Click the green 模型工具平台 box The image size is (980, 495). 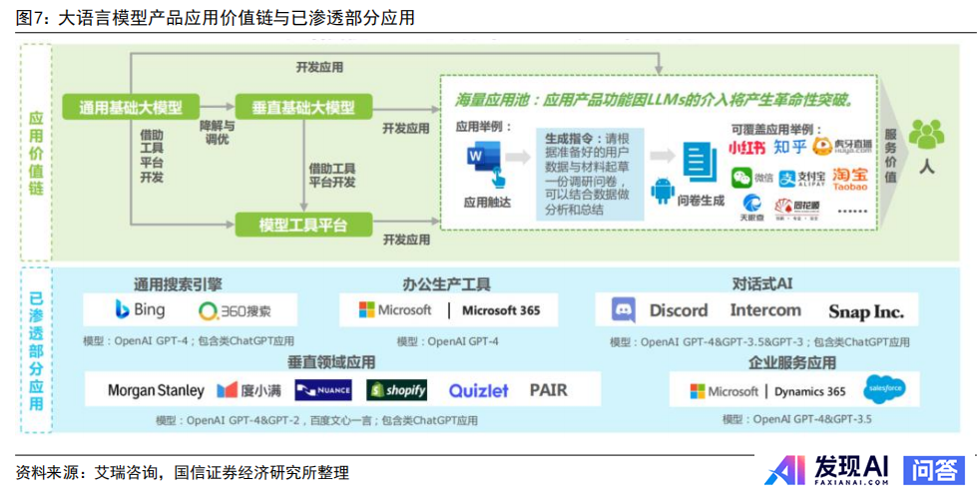coord(303,225)
